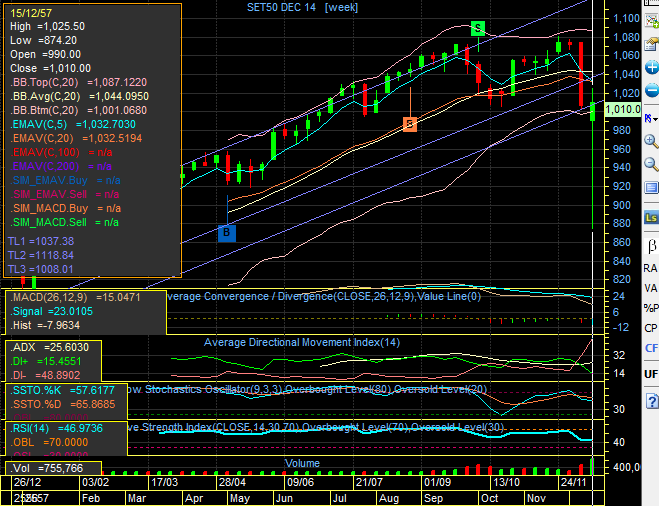Click the High =1,025.50 value
This screenshot has width=659, height=506.
point(47,26)
